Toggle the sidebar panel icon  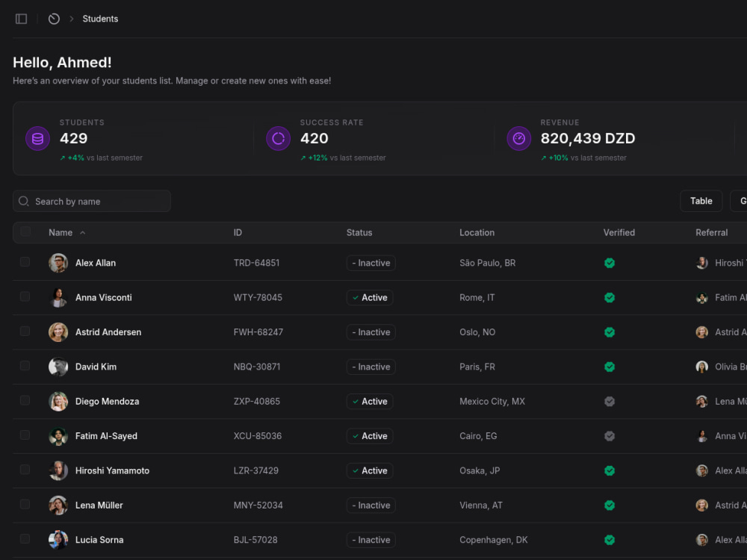21,19
